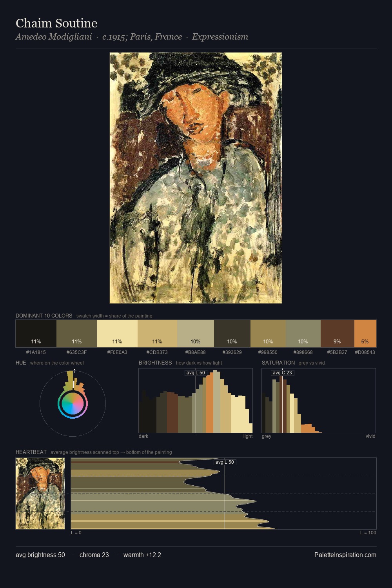The height and width of the screenshot is (588, 392).
Task: Click the heartbeat brightness scan chart
Action: [223, 494]
